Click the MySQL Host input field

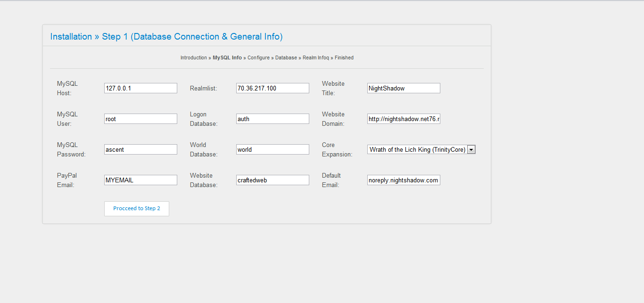(140, 88)
